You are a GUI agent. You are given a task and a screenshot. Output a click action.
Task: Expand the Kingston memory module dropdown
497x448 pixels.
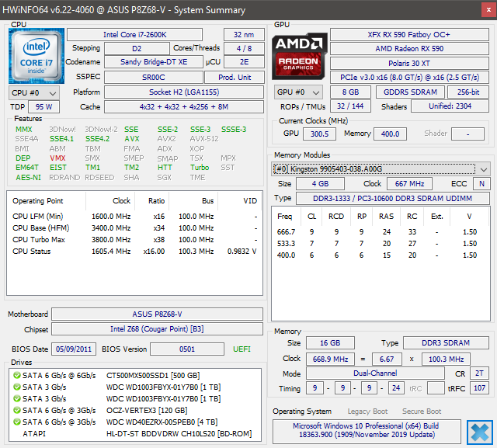click(x=381, y=168)
